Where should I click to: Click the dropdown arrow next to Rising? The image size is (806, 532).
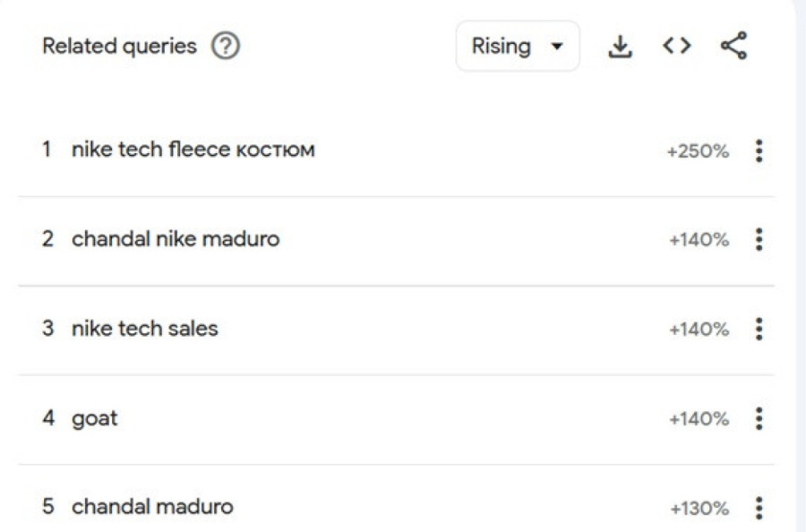point(558,47)
